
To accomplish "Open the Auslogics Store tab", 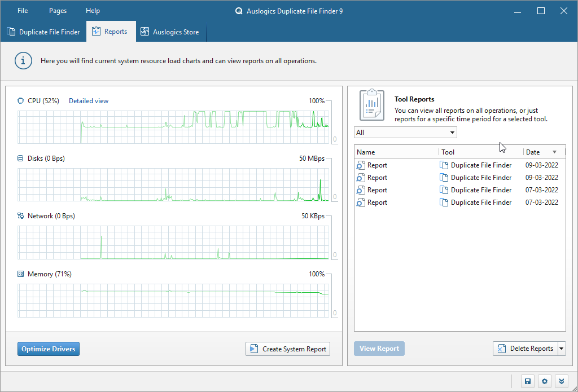I will click(x=171, y=32).
